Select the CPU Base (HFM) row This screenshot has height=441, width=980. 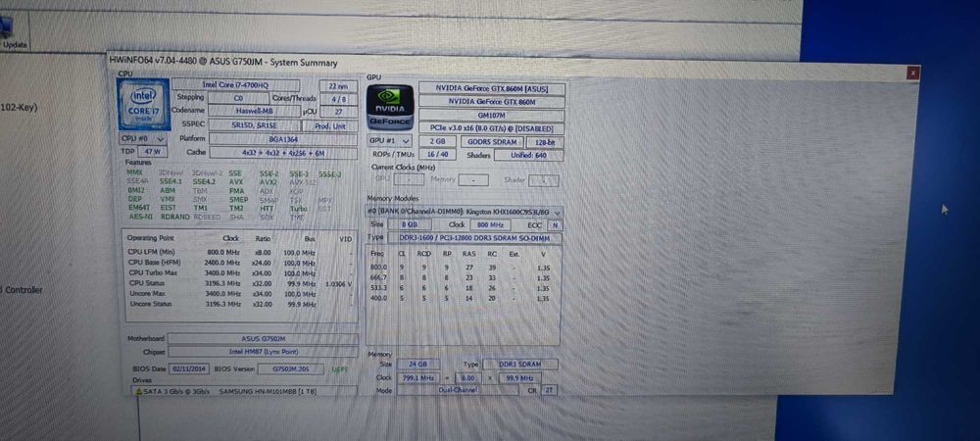point(240,263)
